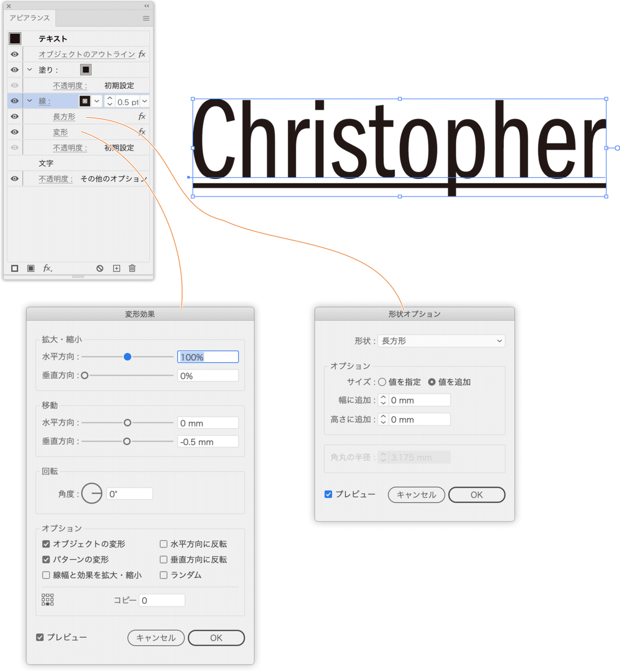Image resolution: width=620 pixels, height=672 pixels.
Task: Click OK in 形状オプション dialog
Action: tap(476, 495)
